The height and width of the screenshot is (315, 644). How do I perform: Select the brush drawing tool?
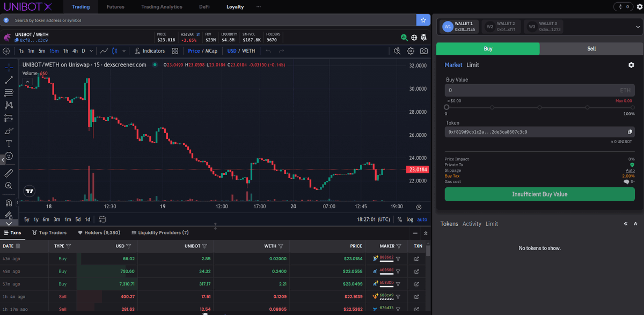coord(9,130)
